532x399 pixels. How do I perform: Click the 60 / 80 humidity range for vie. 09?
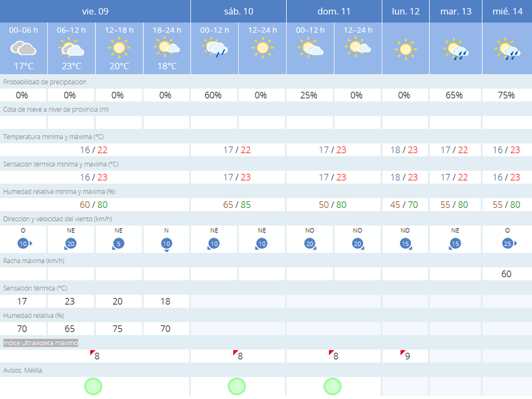(94, 205)
